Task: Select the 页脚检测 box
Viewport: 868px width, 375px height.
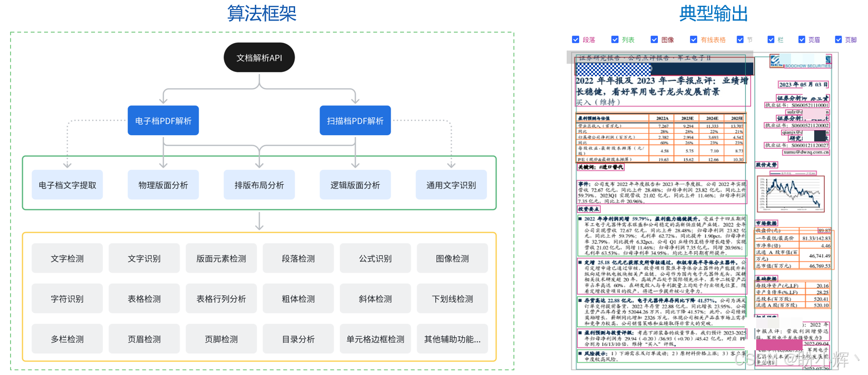Action: [x=221, y=339]
